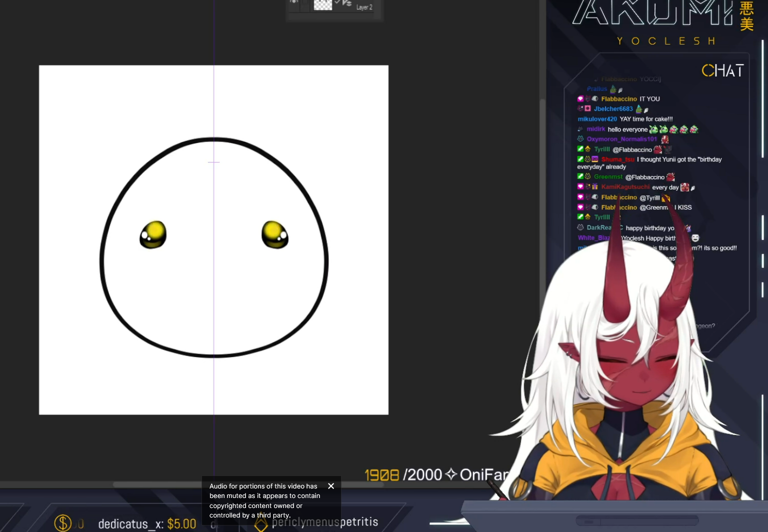Click the pink badge beside Jbelcher6683
The width and height of the screenshot is (768, 532).
pyautogui.click(x=587, y=108)
